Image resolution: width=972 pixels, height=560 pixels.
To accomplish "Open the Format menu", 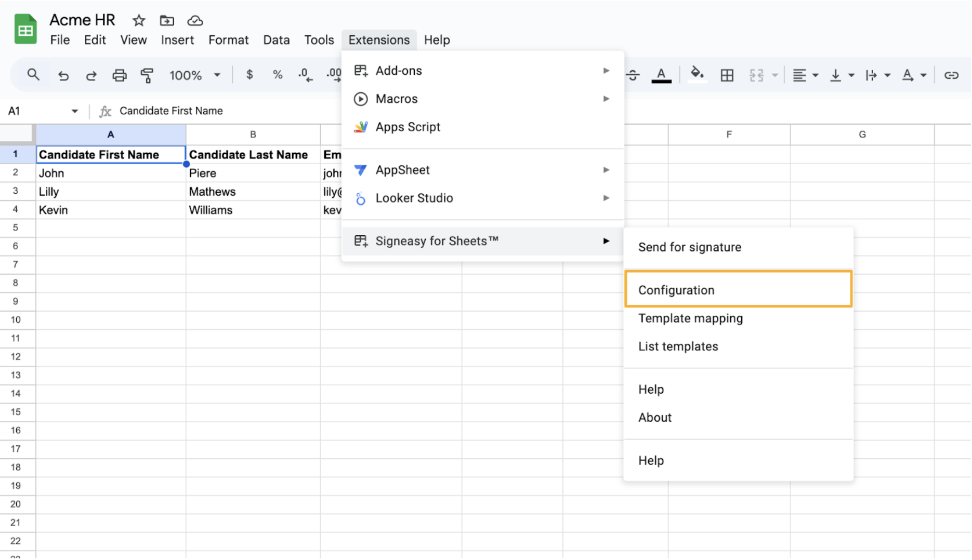I will (x=229, y=40).
